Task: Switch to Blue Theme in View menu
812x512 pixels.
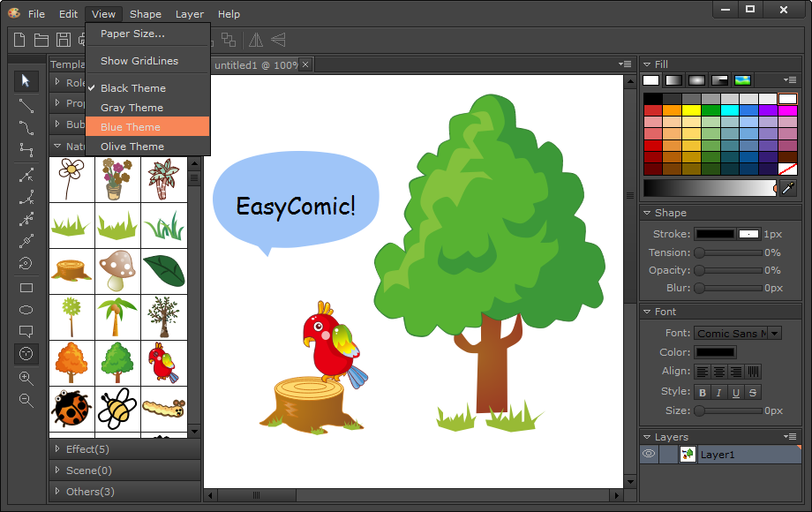Action: coord(131,127)
